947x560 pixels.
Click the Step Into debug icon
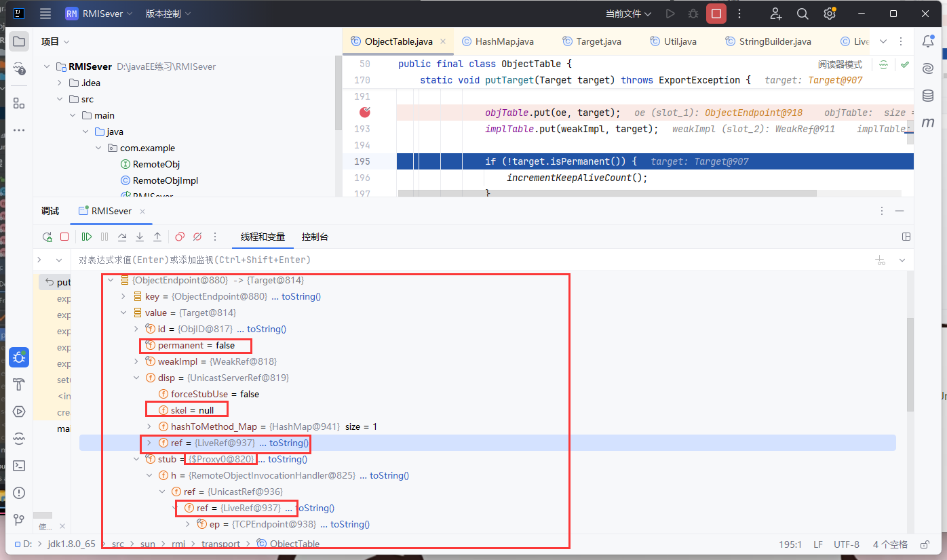[140, 237]
